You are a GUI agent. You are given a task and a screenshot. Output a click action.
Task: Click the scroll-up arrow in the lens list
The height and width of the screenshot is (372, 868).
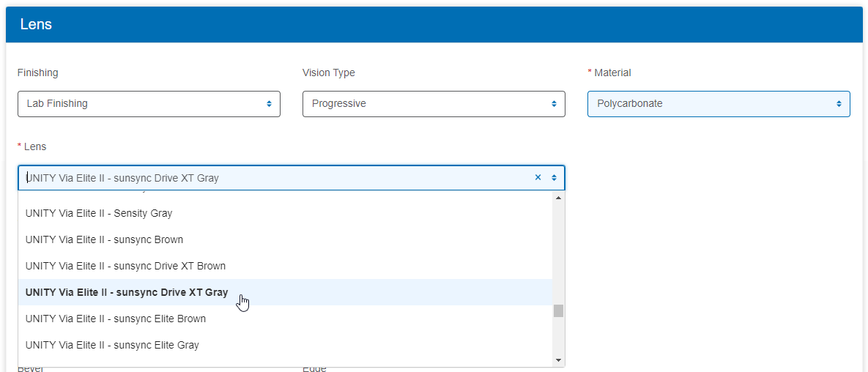click(558, 198)
